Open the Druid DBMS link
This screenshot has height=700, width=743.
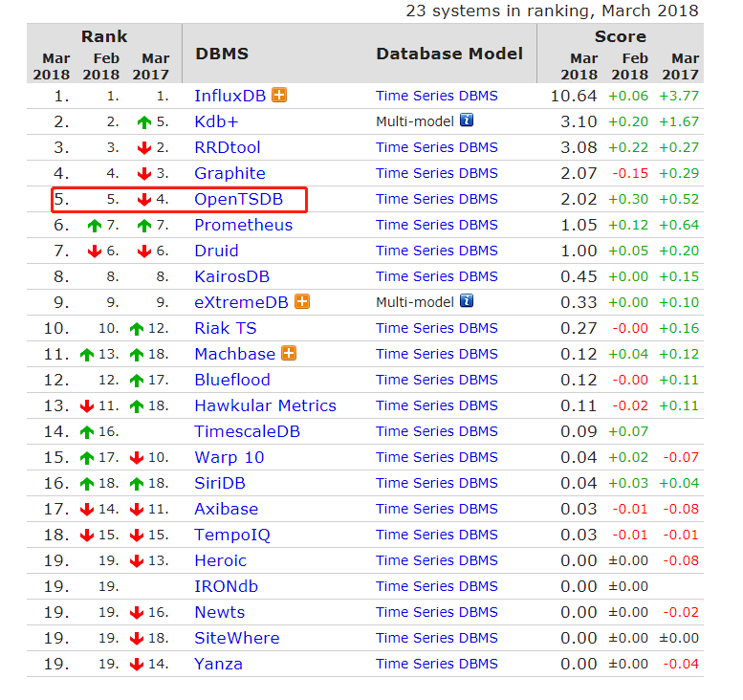216,251
